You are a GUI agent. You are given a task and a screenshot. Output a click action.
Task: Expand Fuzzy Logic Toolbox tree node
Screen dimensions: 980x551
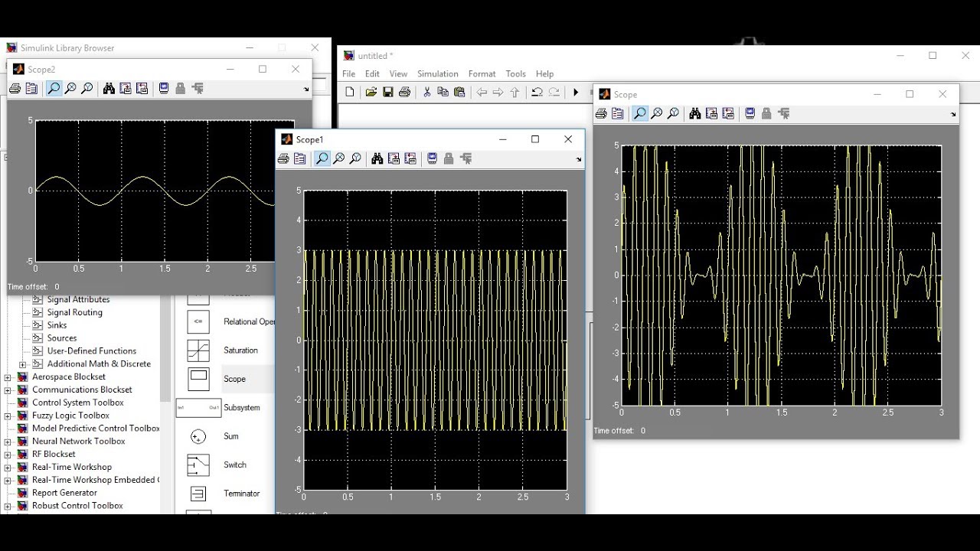(8, 416)
